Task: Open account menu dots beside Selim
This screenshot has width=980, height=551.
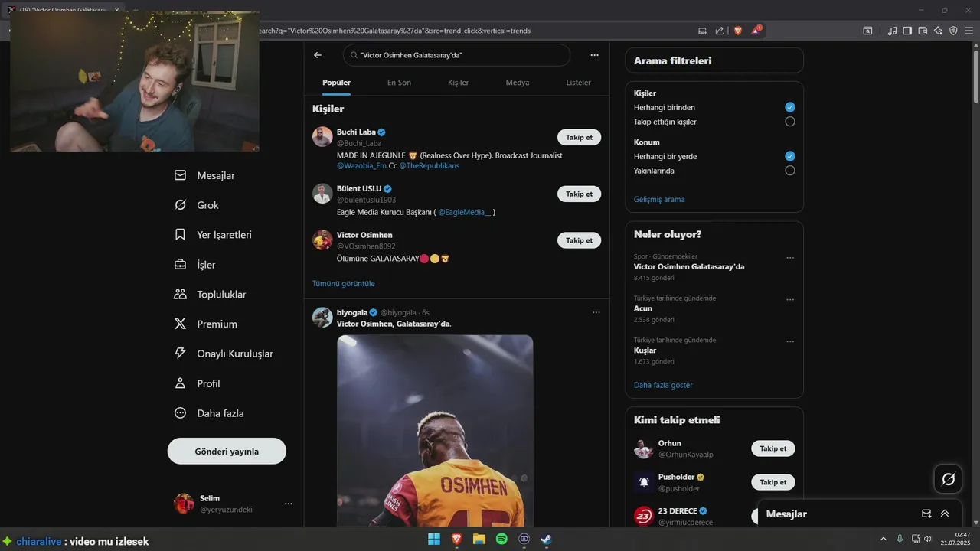Action: click(289, 504)
